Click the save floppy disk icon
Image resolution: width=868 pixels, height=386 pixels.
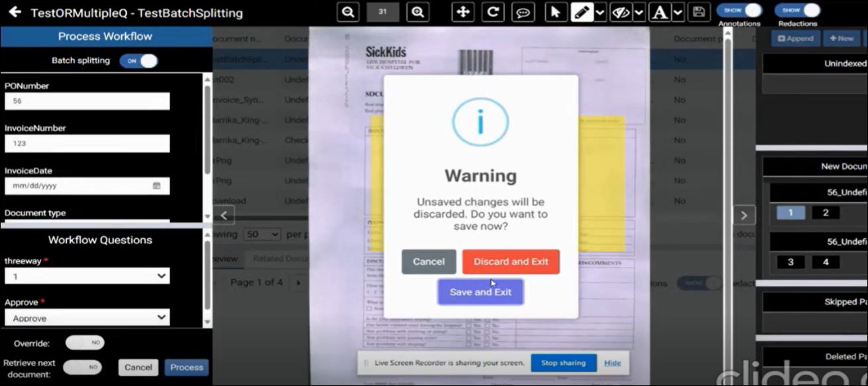pyautogui.click(x=698, y=12)
